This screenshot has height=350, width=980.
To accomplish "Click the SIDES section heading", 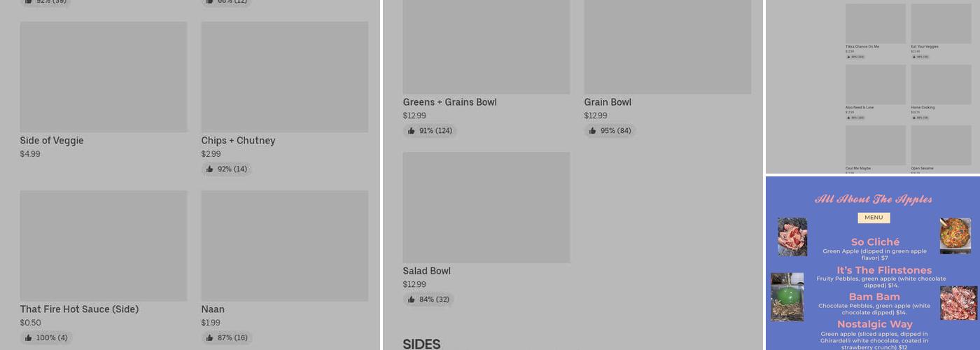I will (x=421, y=344).
